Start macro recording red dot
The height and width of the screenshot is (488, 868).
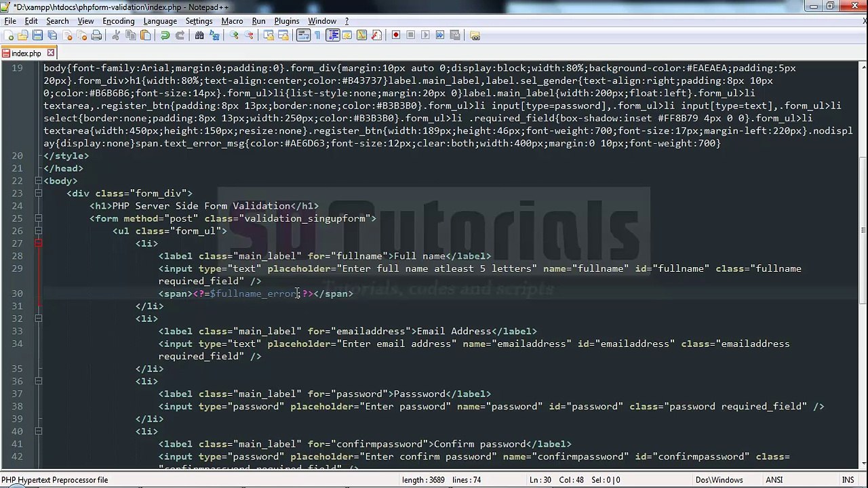(x=396, y=35)
